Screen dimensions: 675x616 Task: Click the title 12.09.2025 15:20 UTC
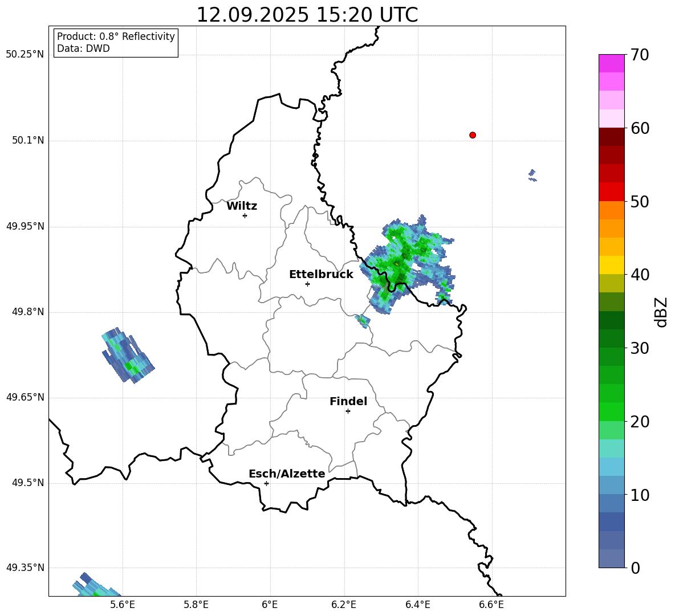pyautogui.click(x=307, y=15)
